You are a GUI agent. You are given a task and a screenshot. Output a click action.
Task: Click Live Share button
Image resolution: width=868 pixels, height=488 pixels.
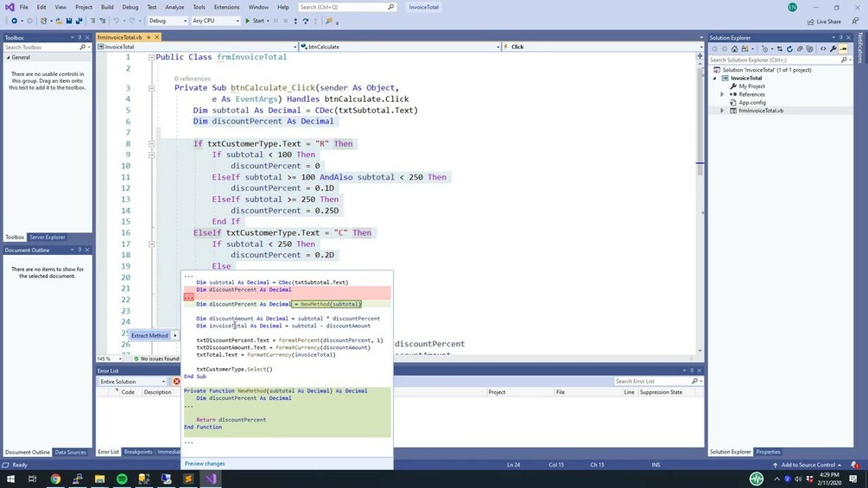(824, 22)
